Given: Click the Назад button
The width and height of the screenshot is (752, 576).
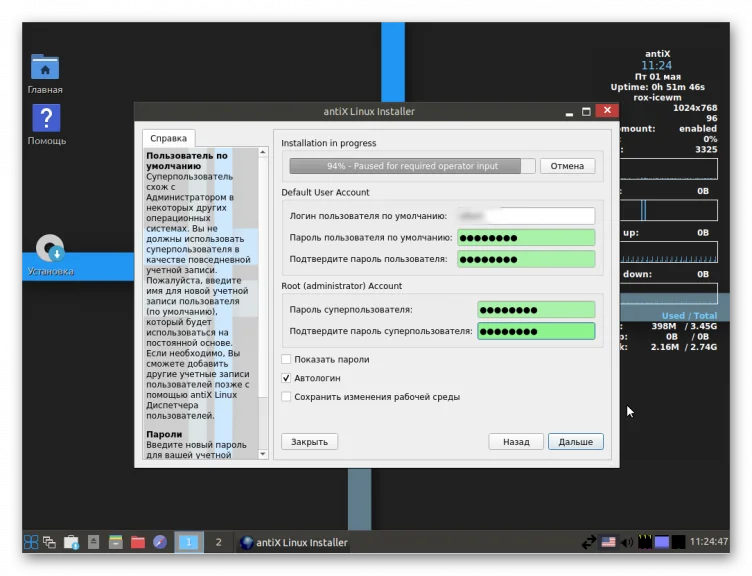Looking at the screenshot, I should (x=516, y=441).
